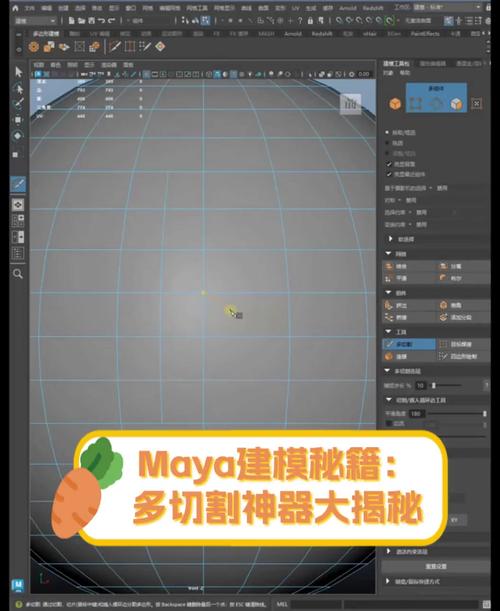Open the search magnifier in left sidebar
The image size is (500, 611).
(x=18, y=274)
